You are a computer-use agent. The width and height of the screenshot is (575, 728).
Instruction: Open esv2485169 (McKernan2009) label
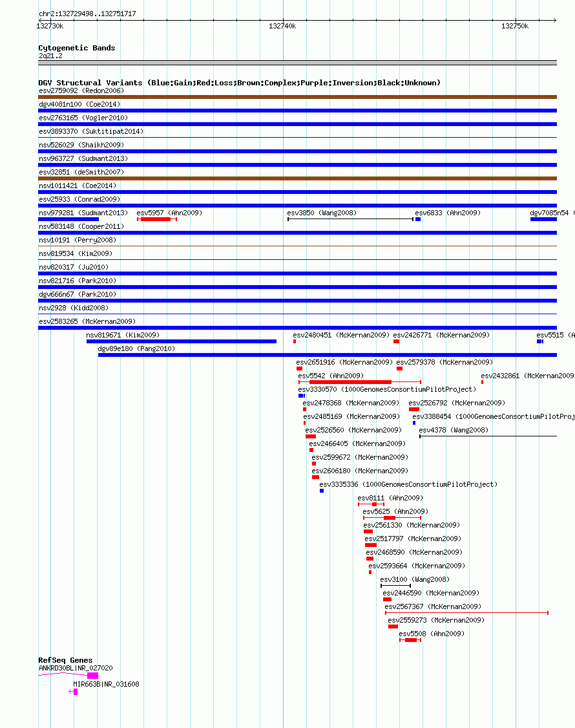(351, 416)
